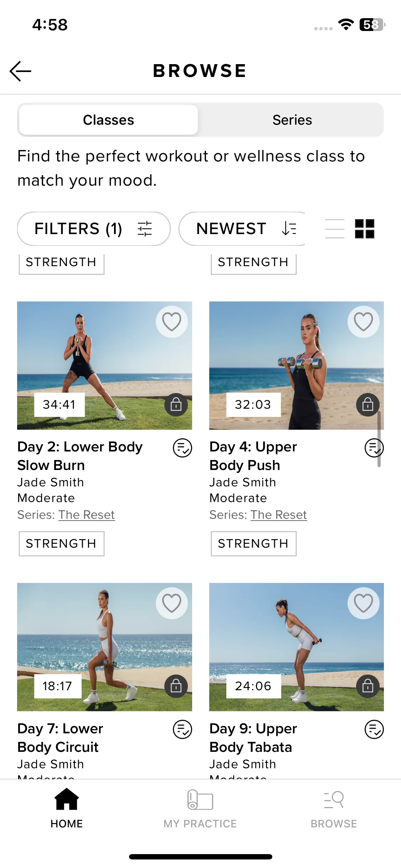401x868 pixels.
Task: Add Day 9 Upper Body Tabata to playlist
Action: (374, 729)
